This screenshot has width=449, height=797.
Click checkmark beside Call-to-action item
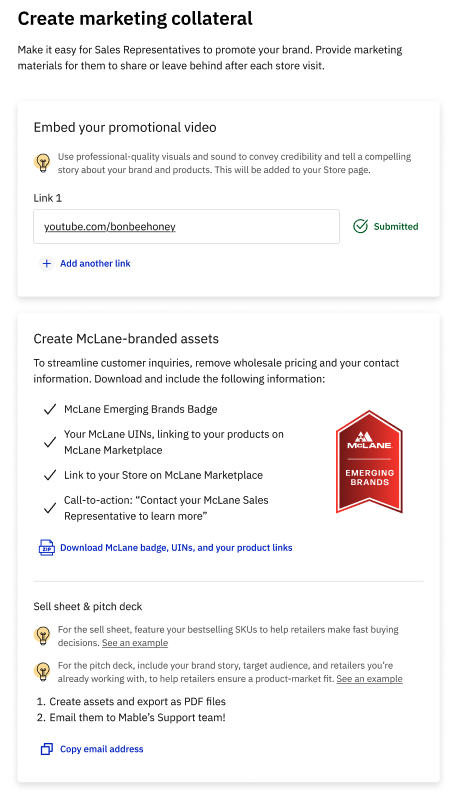[x=50, y=508]
